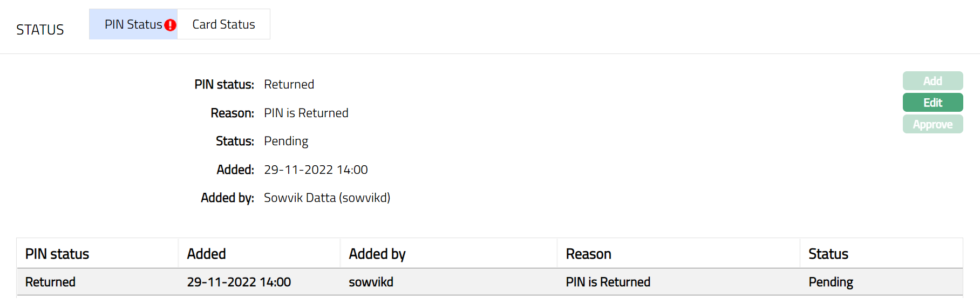Click the Added by column header
The width and height of the screenshot is (980, 304).
point(377,254)
